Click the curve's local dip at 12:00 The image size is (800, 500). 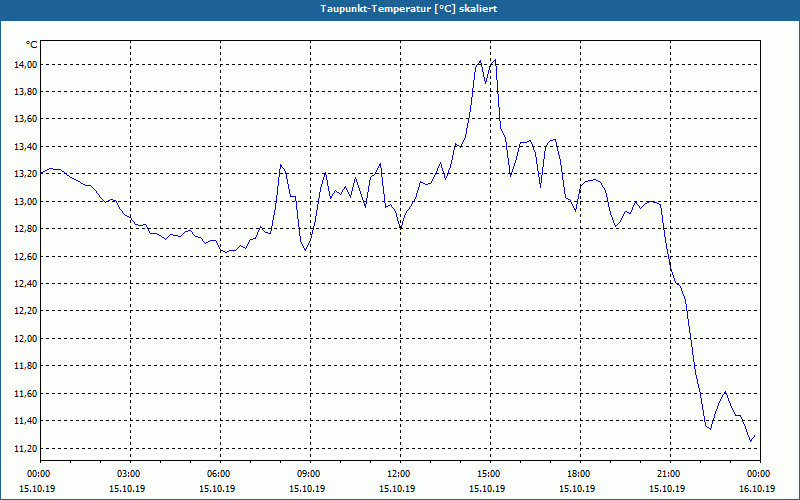click(x=401, y=228)
